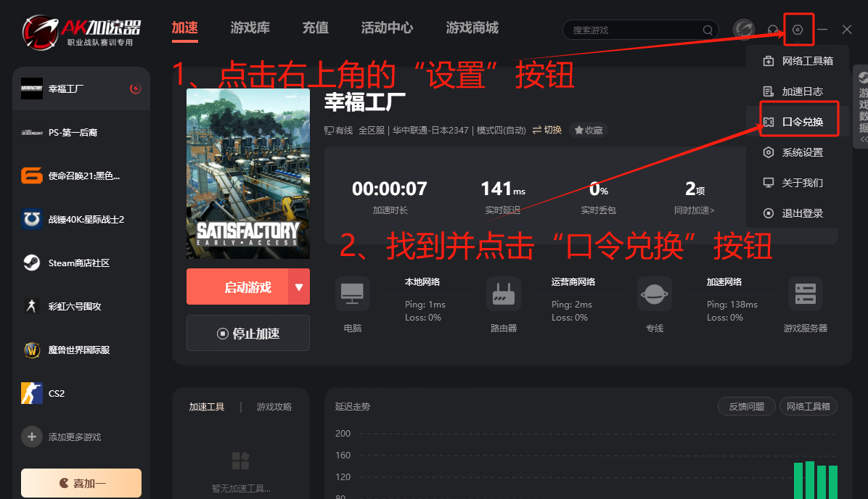The image size is (868, 499).
Task: Choose 退出登录 from the settings menu
Action: [x=798, y=213]
